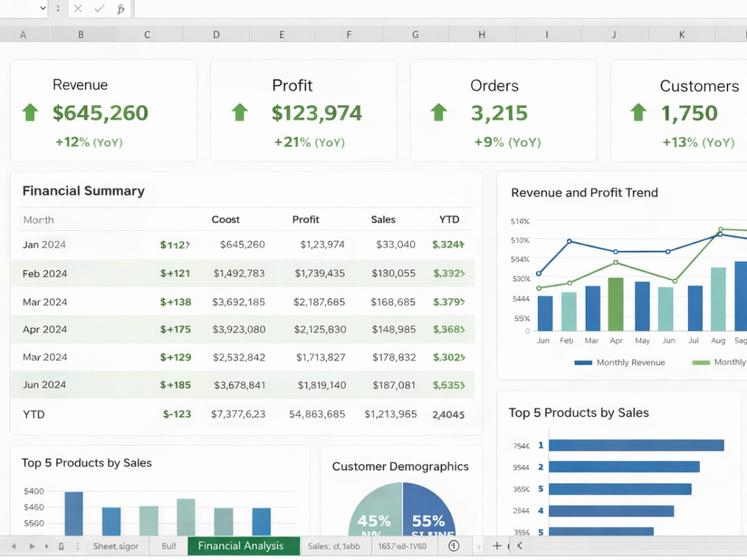747x560 pixels.
Task: Click the Apr 2024 row label
Action: tap(45, 329)
